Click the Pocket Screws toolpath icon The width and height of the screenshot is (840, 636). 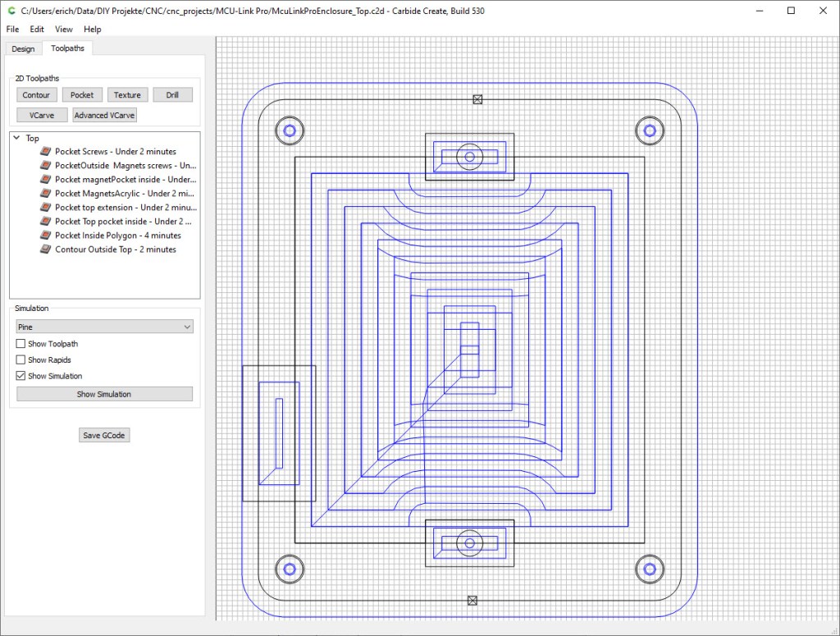click(x=47, y=152)
